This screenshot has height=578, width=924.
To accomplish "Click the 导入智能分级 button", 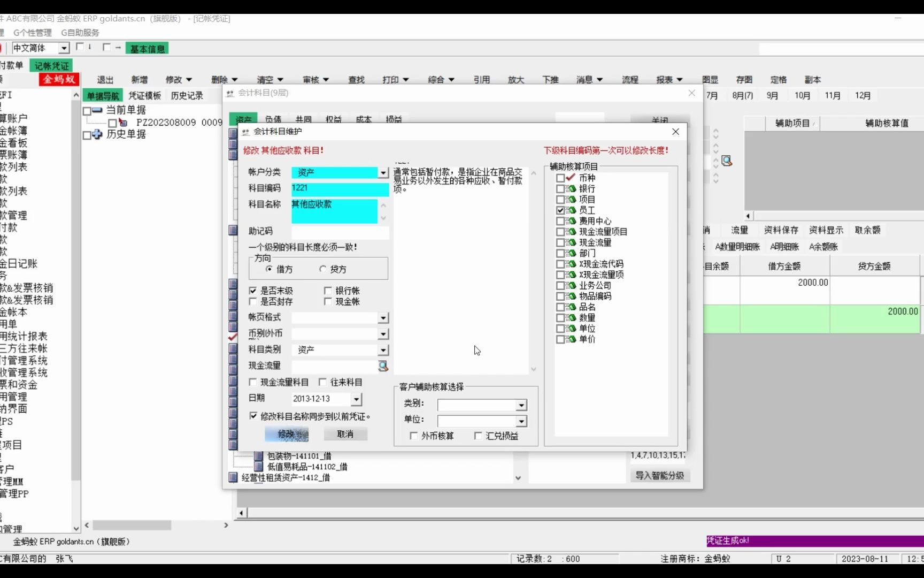I will (x=660, y=475).
